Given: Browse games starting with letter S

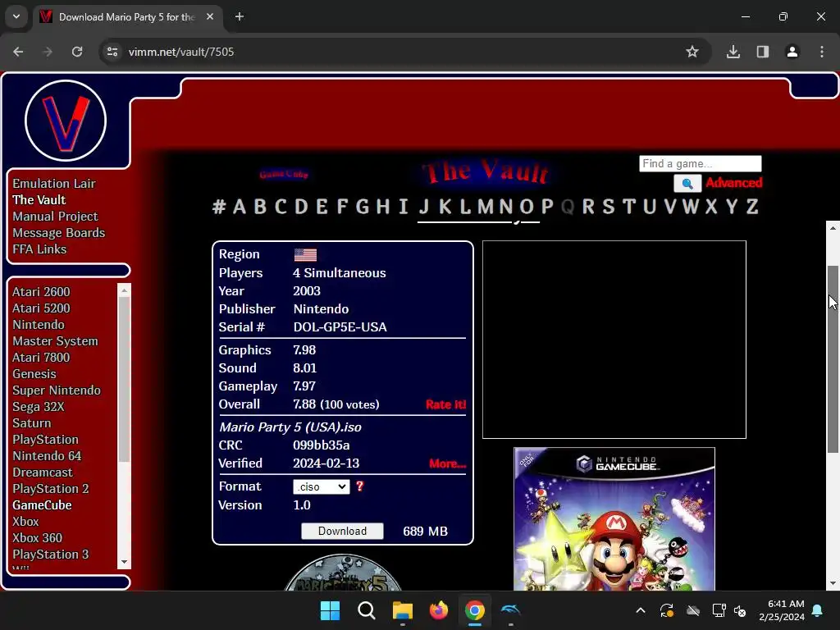Looking at the screenshot, I should click(x=608, y=206).
